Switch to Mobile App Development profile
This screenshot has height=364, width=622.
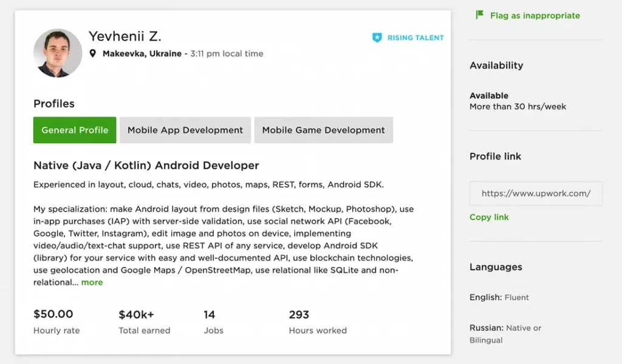185,130
